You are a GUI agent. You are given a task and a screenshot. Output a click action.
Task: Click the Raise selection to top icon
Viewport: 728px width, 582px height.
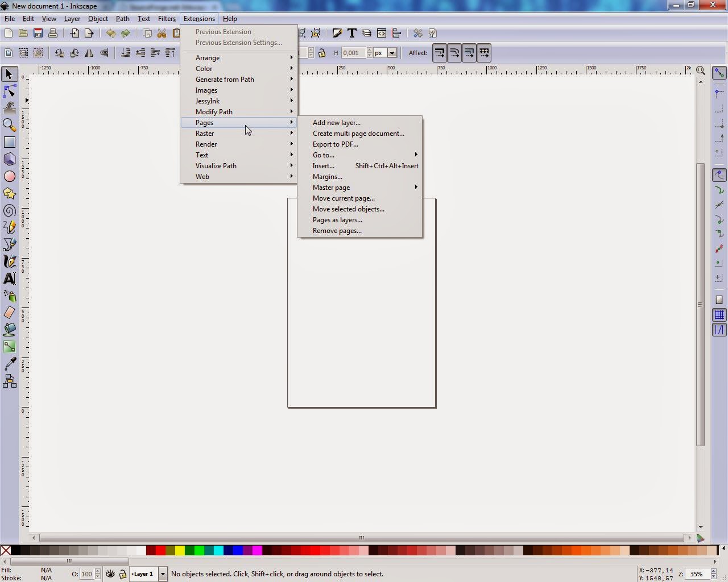coord(170,53)
